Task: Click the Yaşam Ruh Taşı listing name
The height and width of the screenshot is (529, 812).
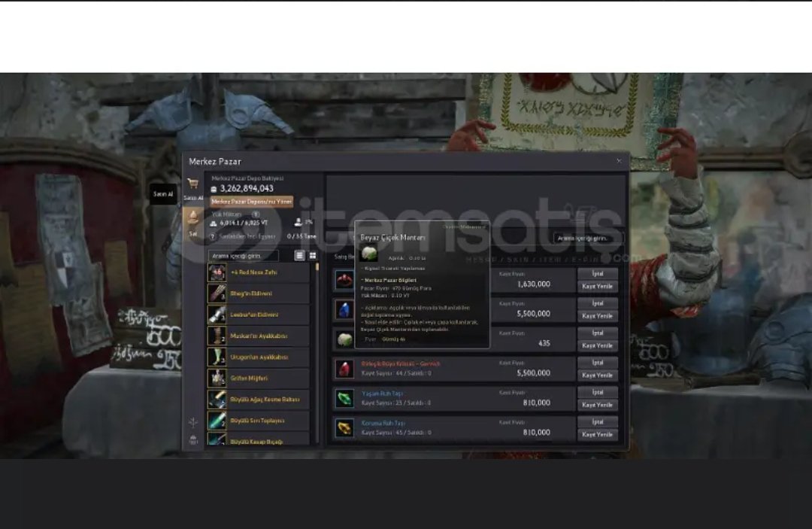Action: [x=382, y=394]
